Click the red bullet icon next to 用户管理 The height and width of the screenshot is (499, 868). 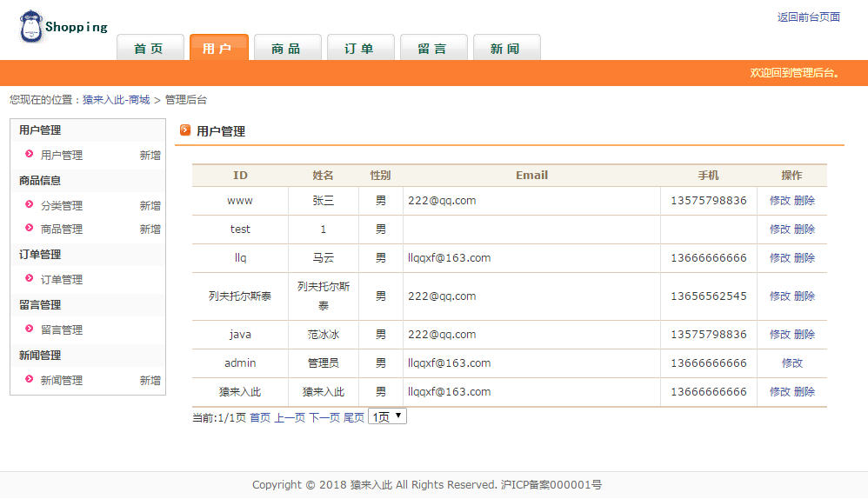[30, 154]
